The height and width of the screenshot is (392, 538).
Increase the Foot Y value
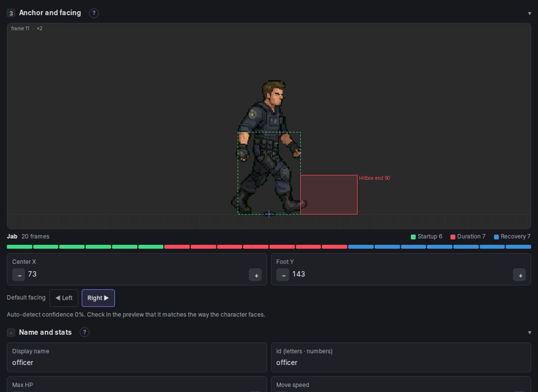coord(520,275)
